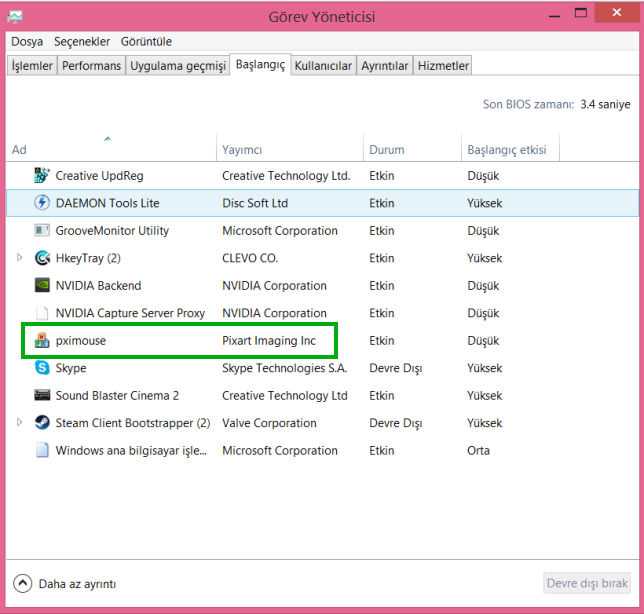This screenshot has width=644, height=614.
Task: Close the Görev Yöneticisi window
Action: (616, 13)
